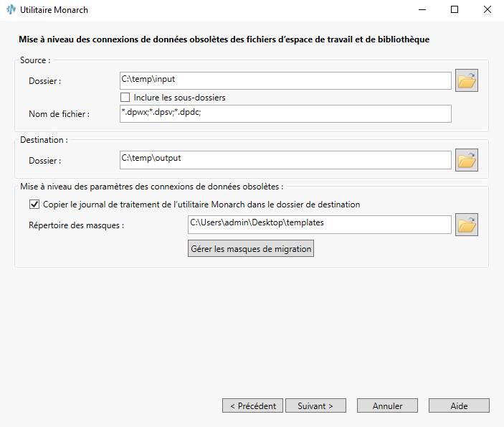The width and height of the screenshot is (504, 427).
Task: Select the destination Dossier path field
Action: (285, 159)
